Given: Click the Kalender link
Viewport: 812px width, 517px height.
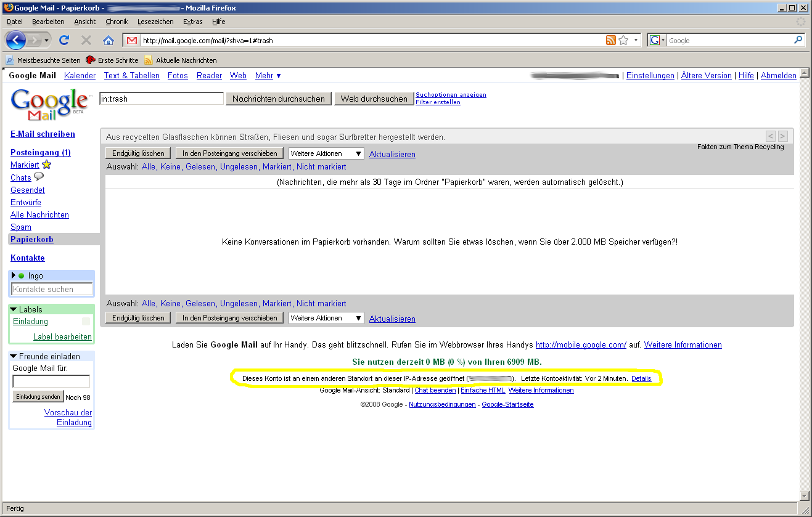Looking at the screenshot, I should pyautogui.click(x=80, y=76).
